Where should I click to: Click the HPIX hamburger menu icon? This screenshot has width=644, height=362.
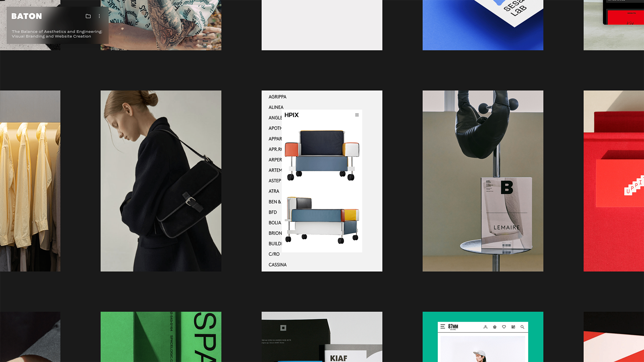pyautogui.click(x=357, y=115)
